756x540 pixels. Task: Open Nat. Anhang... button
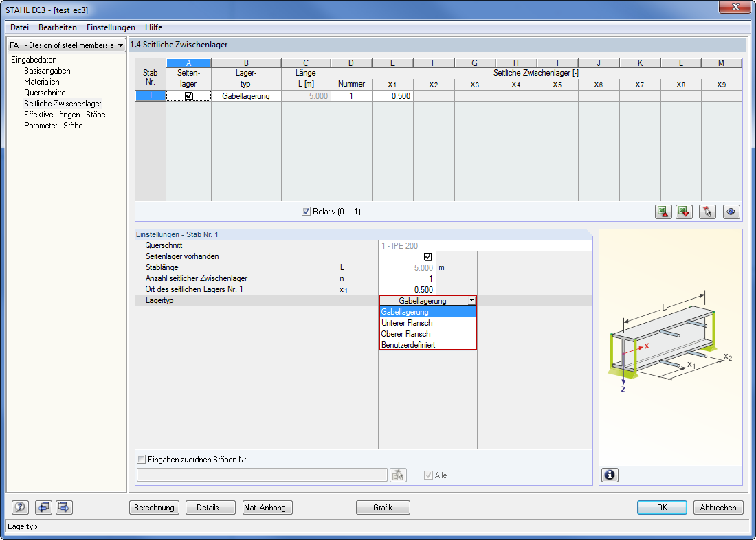click(x=267, y=507)
